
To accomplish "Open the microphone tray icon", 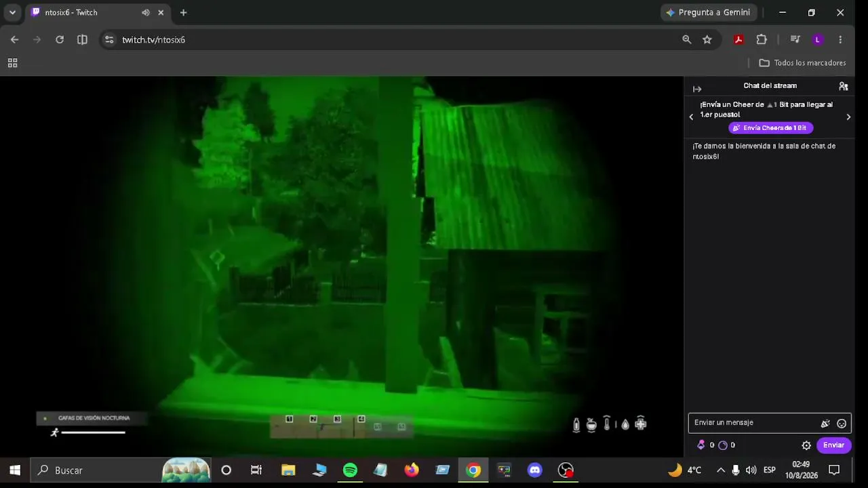I will click(x=736, y=470).
